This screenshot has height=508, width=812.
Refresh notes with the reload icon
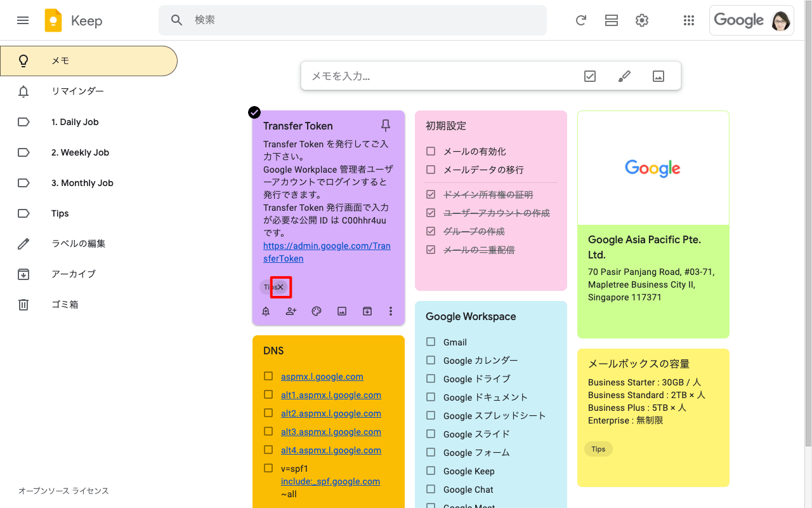point(581,20)
